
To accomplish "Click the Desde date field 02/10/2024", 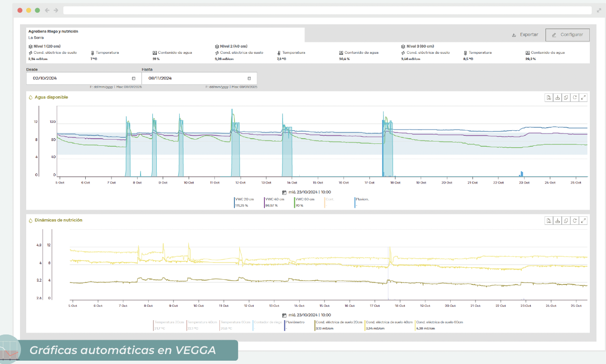I will coord(71,78).
